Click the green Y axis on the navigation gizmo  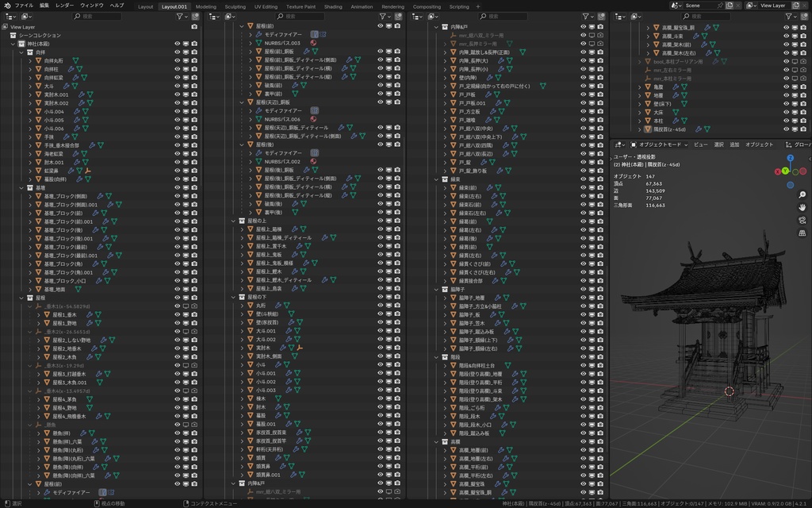[785, 171]
